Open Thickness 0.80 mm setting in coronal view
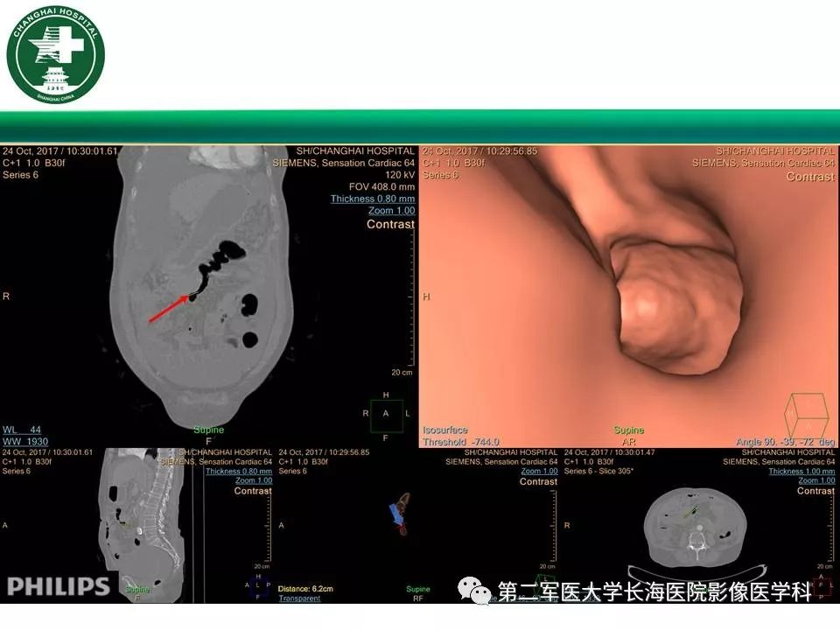The height and width of the screenshot is (630, 840). pyautogui.click(x=373, y=199)
